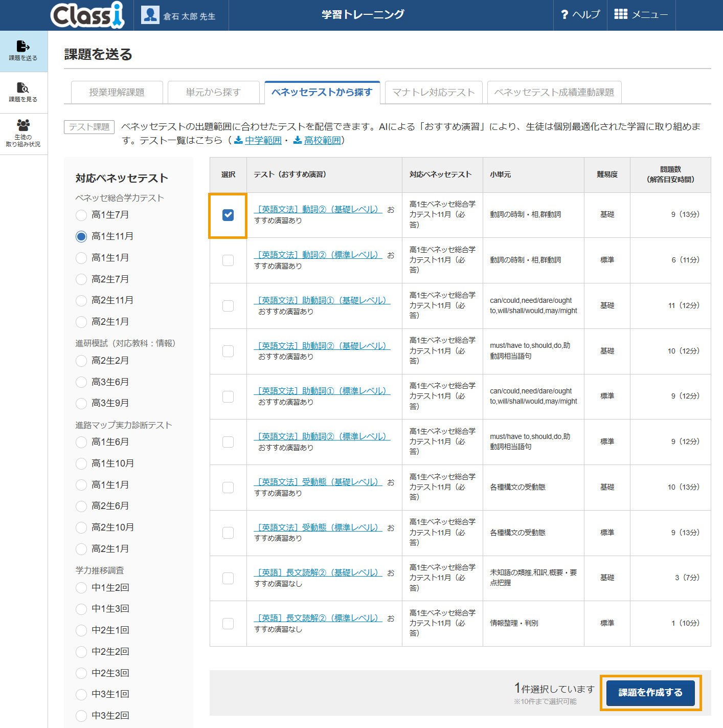Switch to 授業理解課題 tab
This screenshot has height=728, width=723.
[x=117, y=93]
